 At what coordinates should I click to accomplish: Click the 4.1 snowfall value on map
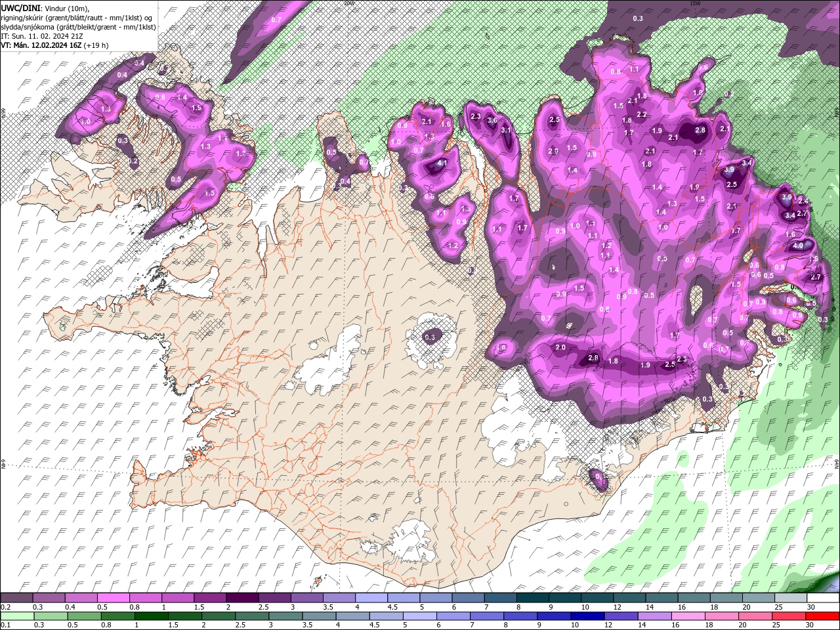(442, 163)
